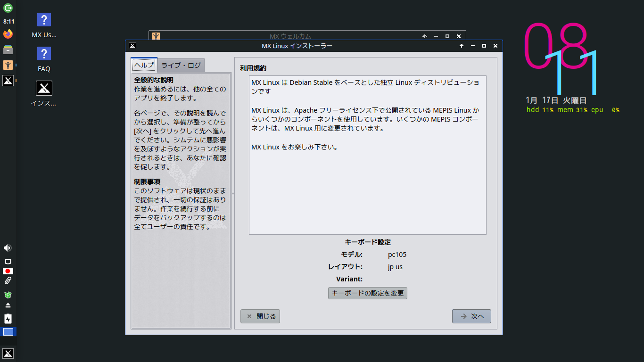Switch to the ヘルプ tab

click(144, 65)
